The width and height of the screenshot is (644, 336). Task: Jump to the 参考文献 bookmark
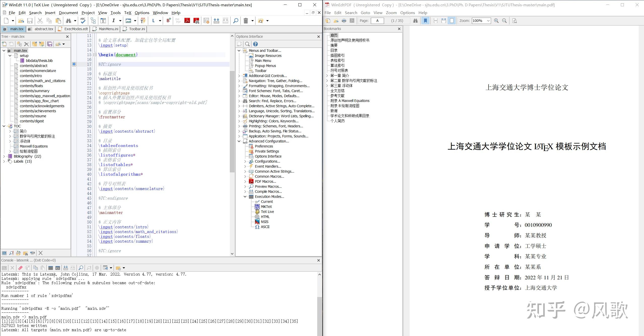coord(337,96)
